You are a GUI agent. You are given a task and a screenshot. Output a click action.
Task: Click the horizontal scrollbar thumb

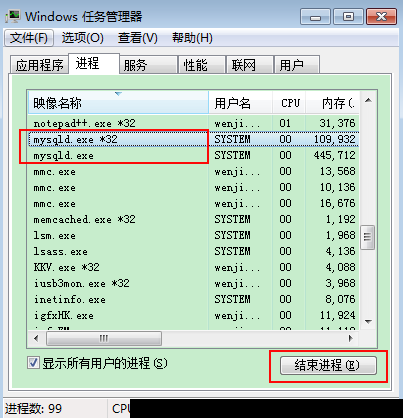coord(104,338)
